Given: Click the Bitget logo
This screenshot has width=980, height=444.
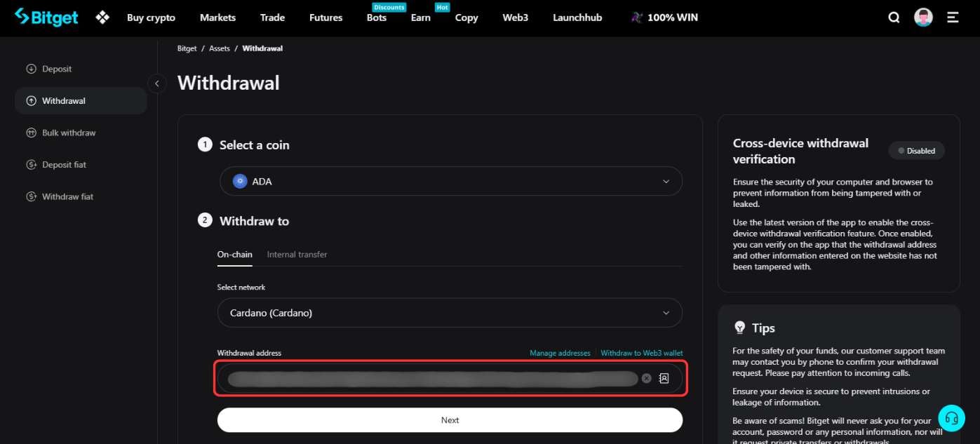Looking at the screenshot, I should (x=46, y=17).
